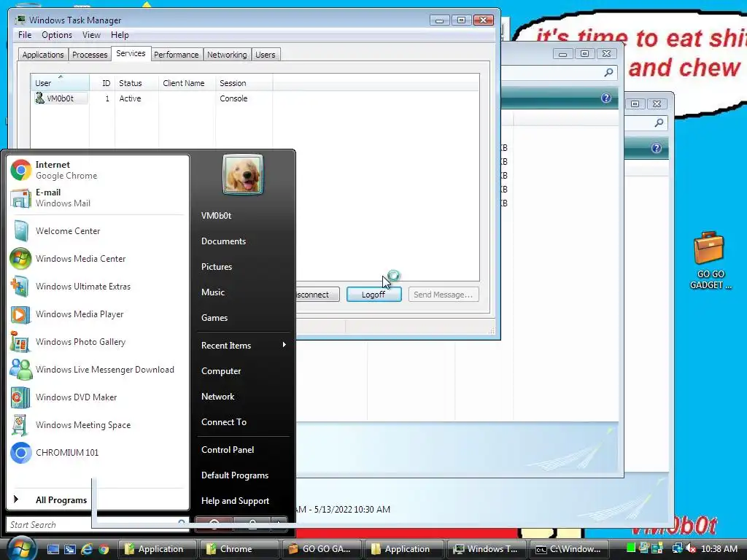Switch to the Processes tab
The width and height of the screenshot is (747, 560).
tap(90, 54)
